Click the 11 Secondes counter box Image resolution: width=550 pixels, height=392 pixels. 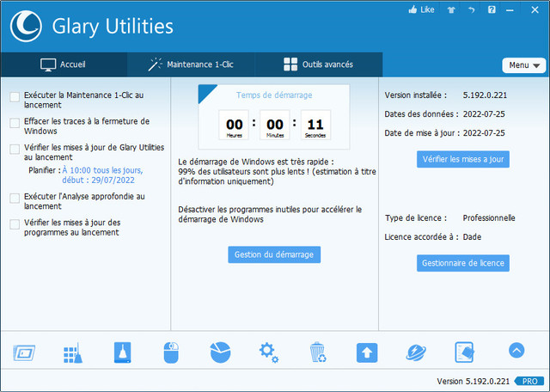point(315,125)
